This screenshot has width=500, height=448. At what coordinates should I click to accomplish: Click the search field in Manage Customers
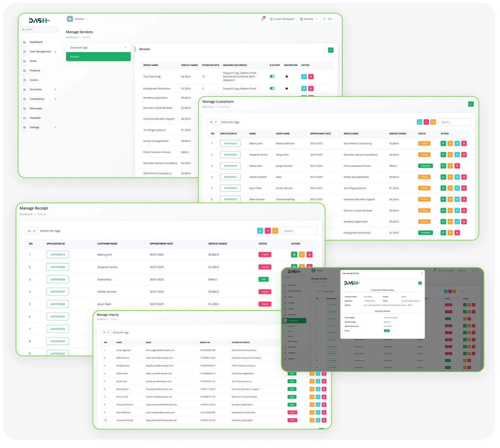point(454,122)
